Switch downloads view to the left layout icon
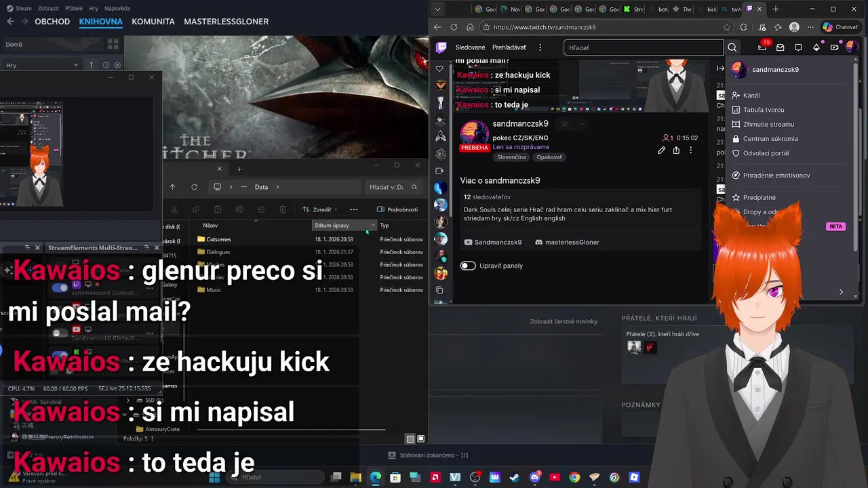868x488 pixels. point(410,439)
